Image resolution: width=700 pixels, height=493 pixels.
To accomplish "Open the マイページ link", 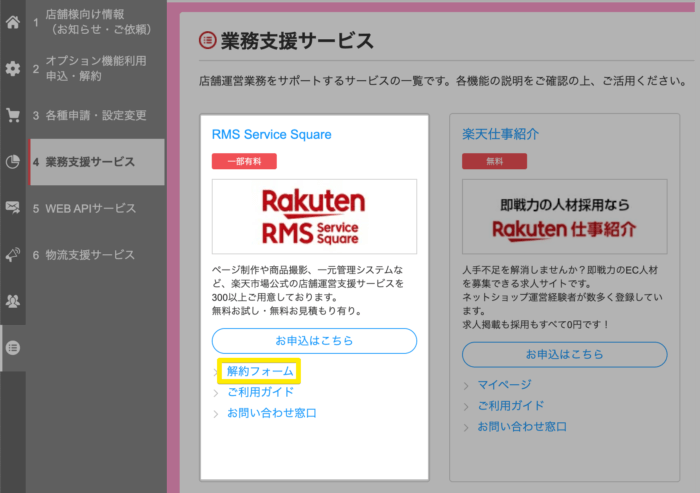I will point(504,384).
